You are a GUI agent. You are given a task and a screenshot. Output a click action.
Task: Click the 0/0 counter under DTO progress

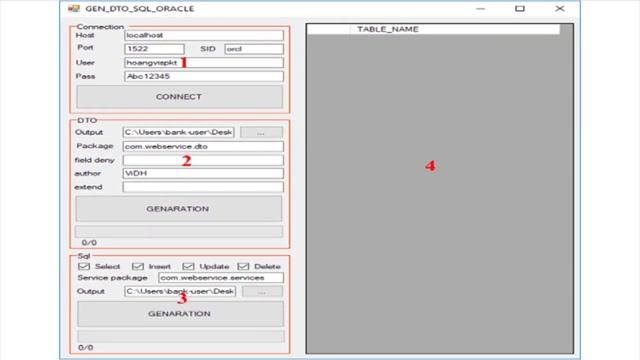pos(89,243)
